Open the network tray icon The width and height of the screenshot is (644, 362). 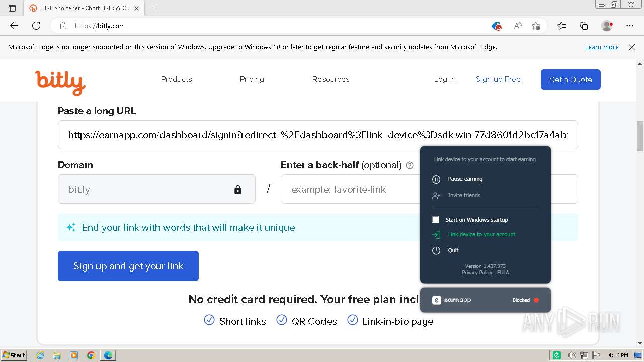pyautogui.click(x=584, y=355)
